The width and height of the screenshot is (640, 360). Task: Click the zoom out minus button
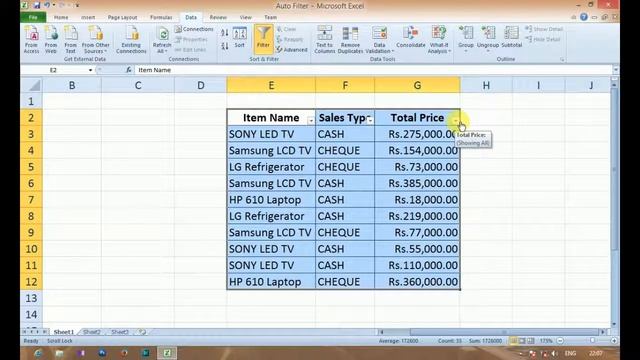(x=560, y=340)
